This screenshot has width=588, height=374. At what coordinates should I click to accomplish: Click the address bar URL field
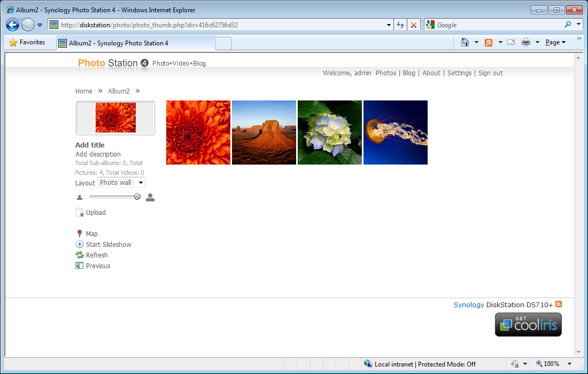[221, 25]
